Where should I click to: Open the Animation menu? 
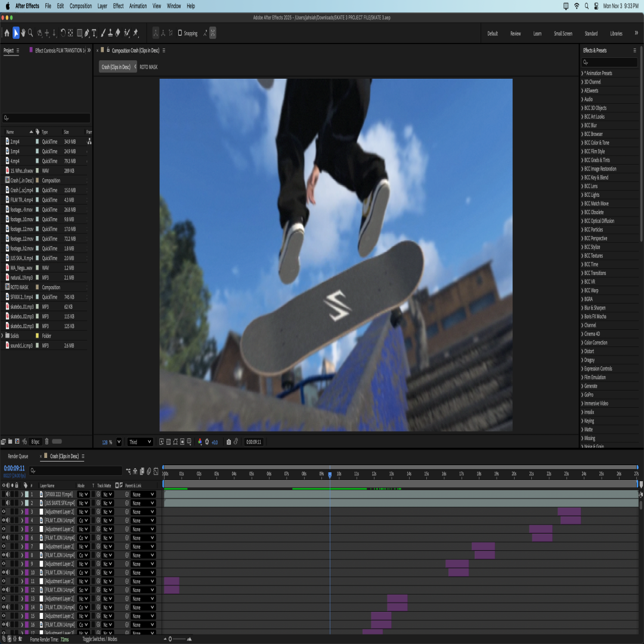coord(138,6)
